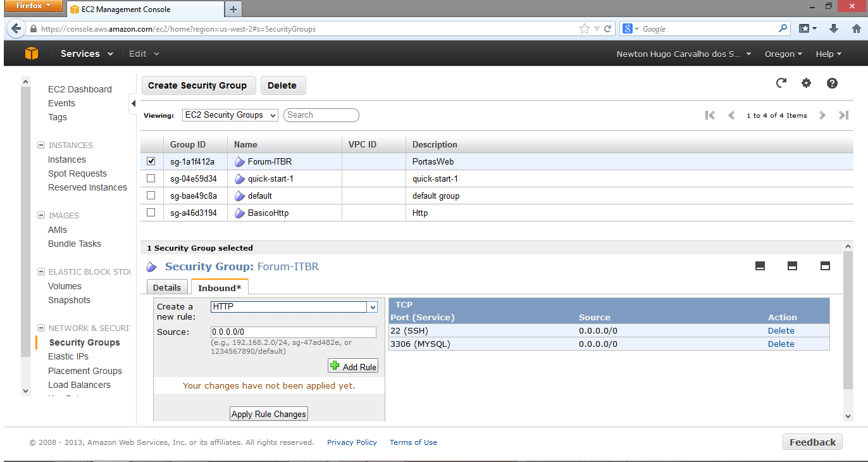Open the Firefox application menu
The width and height of the screenshot is (868, 462).
34,6
